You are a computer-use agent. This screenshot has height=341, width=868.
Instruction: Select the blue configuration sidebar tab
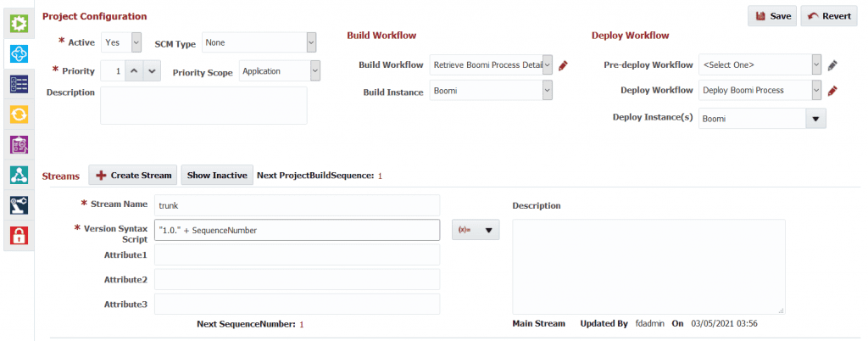[19, 53]
